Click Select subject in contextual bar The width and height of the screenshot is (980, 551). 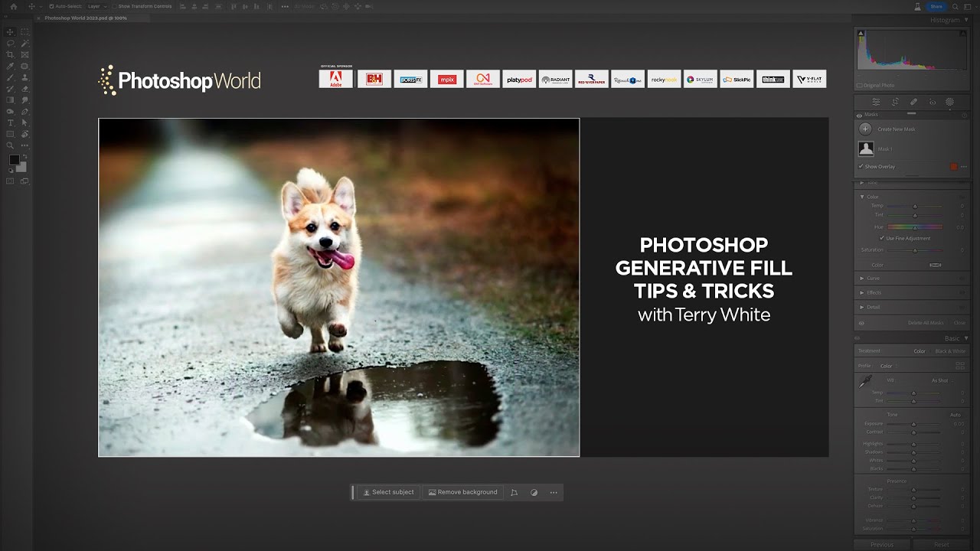[388, 492]
